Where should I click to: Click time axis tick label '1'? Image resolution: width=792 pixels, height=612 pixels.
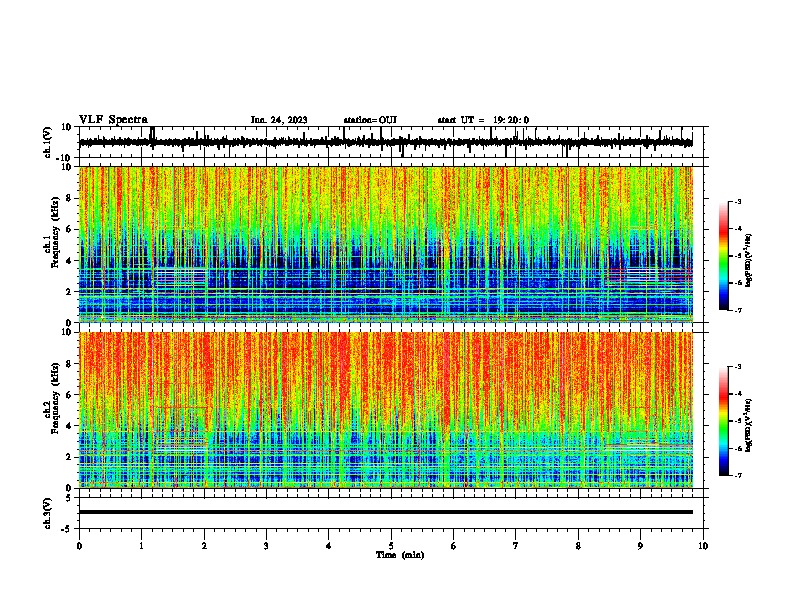click(x=141, y=546)
